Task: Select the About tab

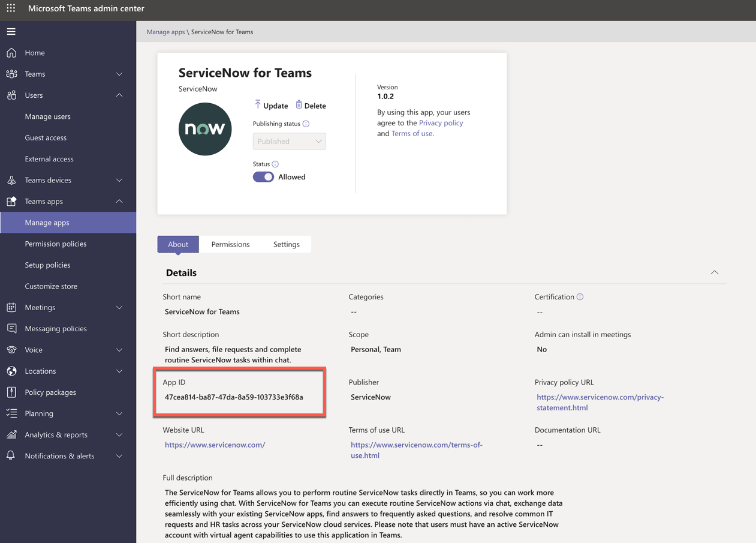Action: (178, 244)
